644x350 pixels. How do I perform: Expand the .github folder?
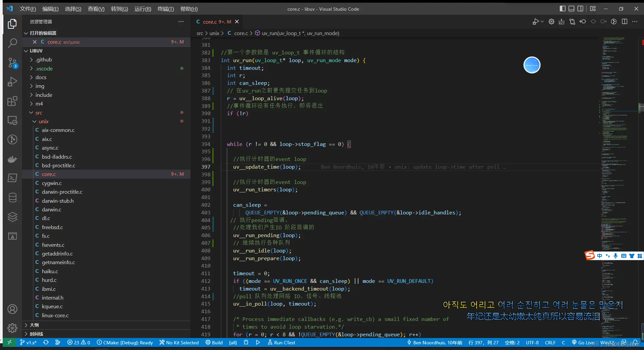coord(43,60)
